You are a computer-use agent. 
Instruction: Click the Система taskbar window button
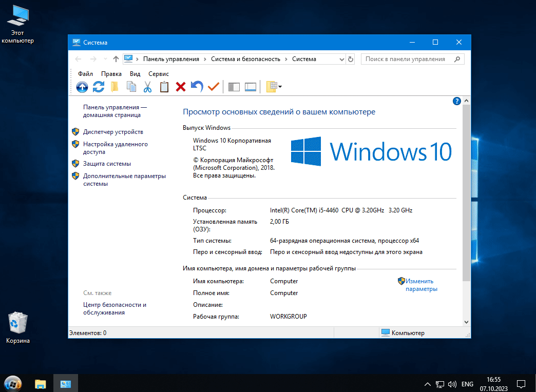[x=65, y=384]
